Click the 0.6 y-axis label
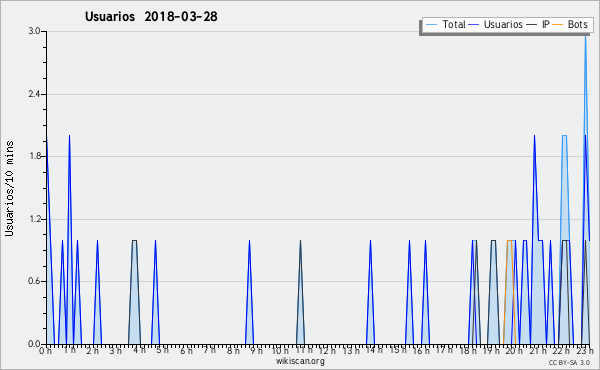The width and height of the screenshot is (600, 370). (x=34, y=281)
